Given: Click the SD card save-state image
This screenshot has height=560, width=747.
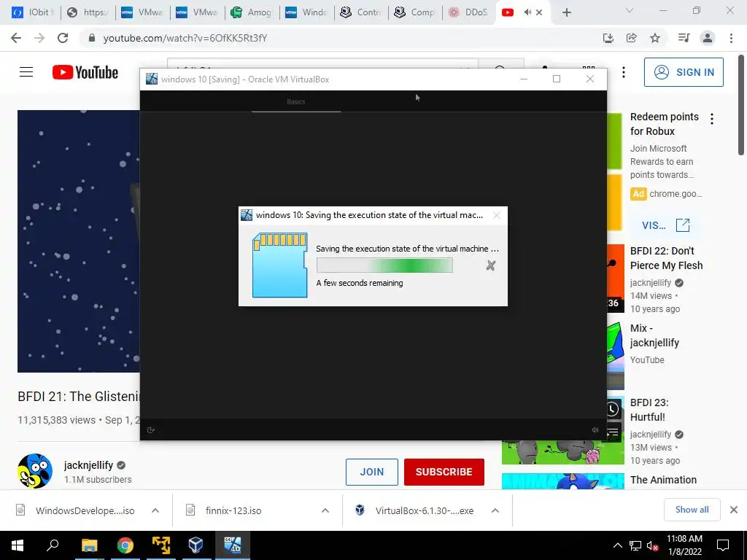Looking at the screenshot, I should 279,265.
